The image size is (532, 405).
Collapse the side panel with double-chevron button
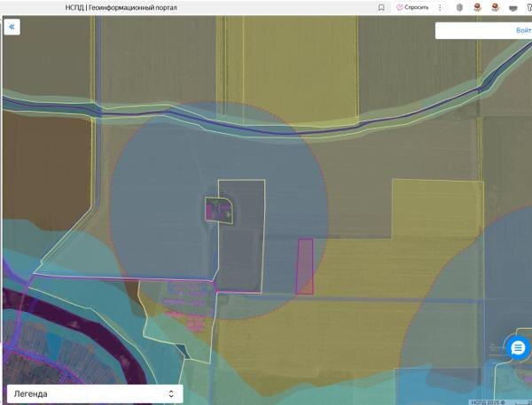click(x=12, y=27)
